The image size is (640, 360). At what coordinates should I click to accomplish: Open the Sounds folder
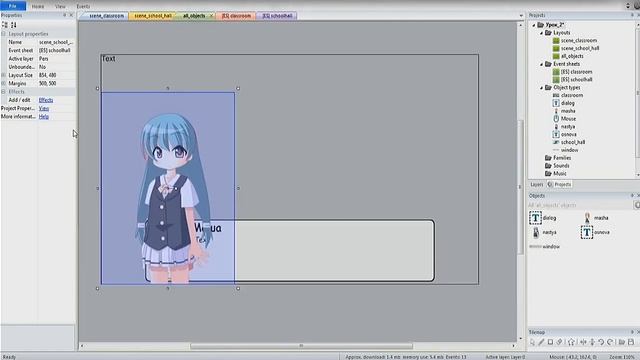tap(557, 165)
